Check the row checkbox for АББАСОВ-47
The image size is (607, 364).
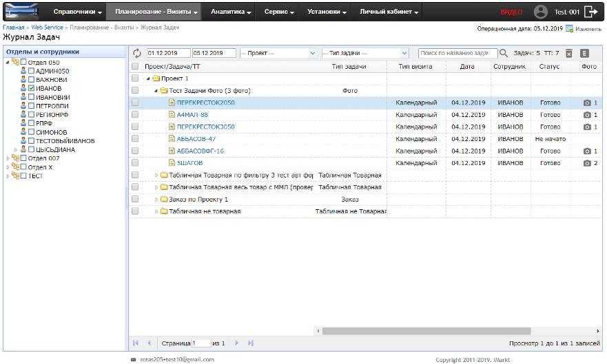click(135, 138)
